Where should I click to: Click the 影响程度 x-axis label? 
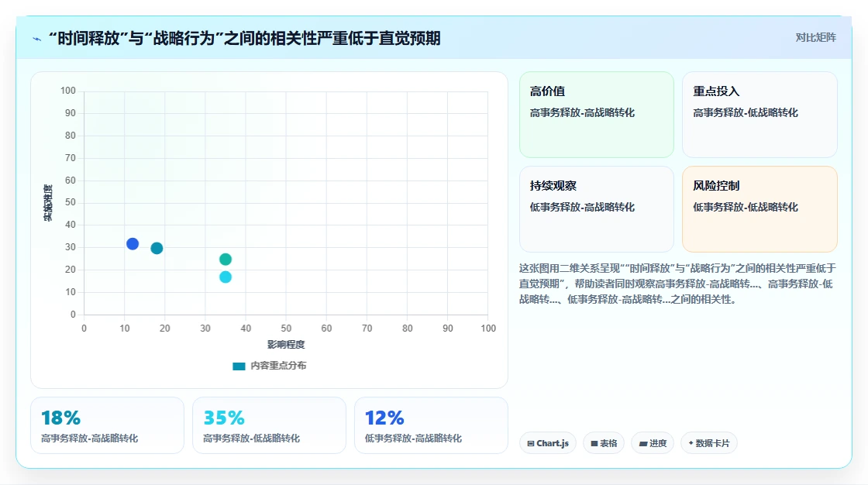pos(286,344)
